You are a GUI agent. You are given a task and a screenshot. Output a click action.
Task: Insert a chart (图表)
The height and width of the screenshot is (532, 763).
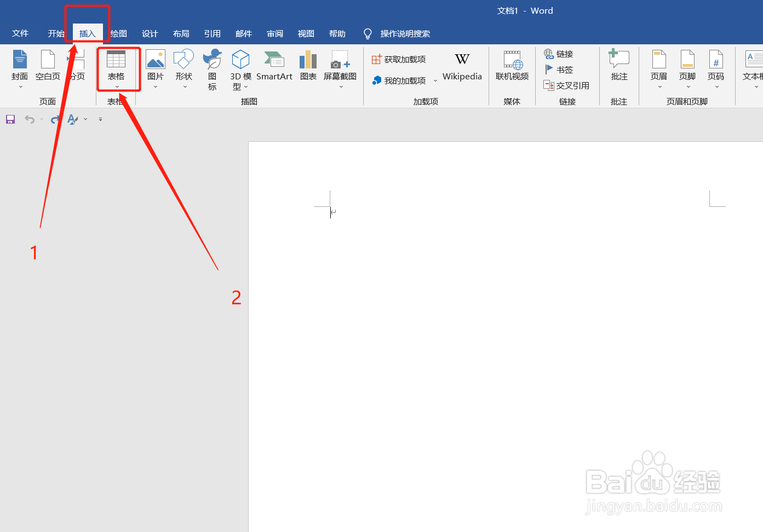click(x=308, y=66)
